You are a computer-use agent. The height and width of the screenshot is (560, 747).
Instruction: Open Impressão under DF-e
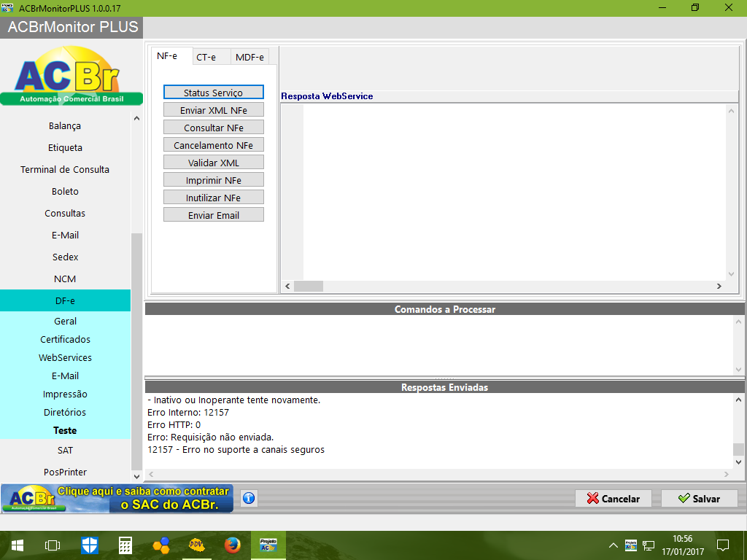[65, 394]
